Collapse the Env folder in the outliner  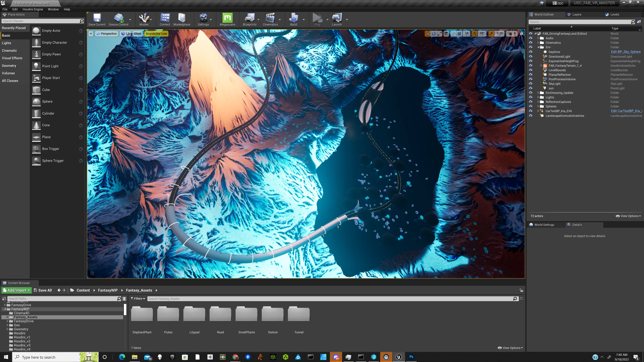[538, 47]
